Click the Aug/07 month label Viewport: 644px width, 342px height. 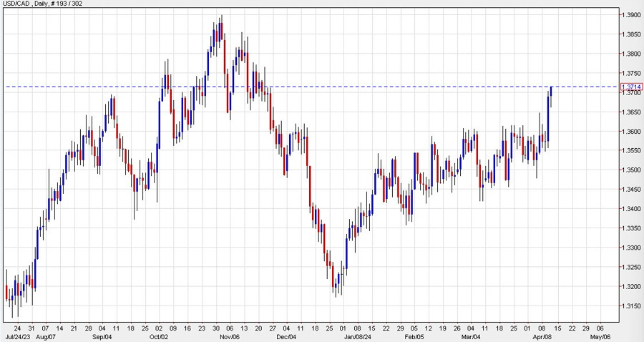point(46,337)
